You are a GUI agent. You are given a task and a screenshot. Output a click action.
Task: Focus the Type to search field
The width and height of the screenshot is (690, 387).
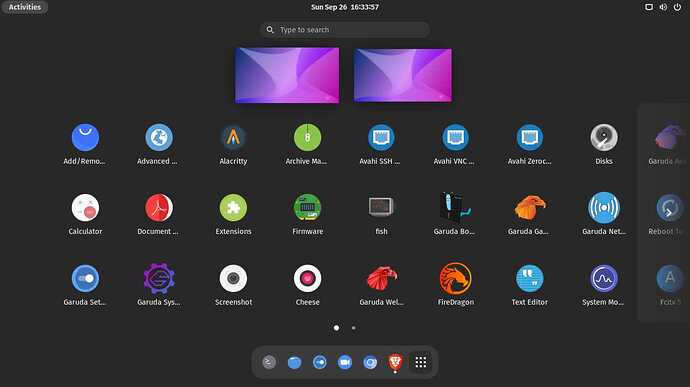click(x=345, y=30)
